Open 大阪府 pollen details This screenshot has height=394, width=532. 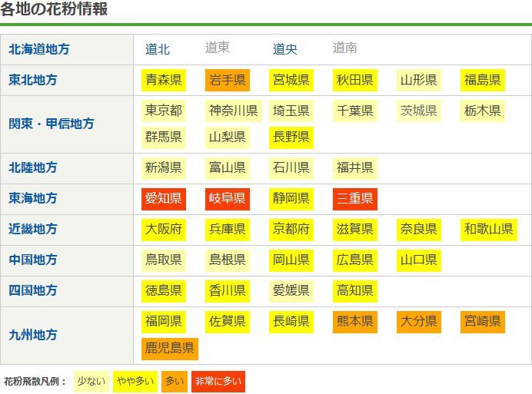[x=164, y=229]
